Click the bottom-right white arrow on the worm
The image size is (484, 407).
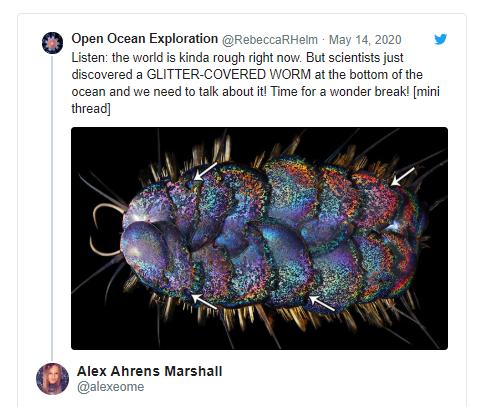[321, 303]
